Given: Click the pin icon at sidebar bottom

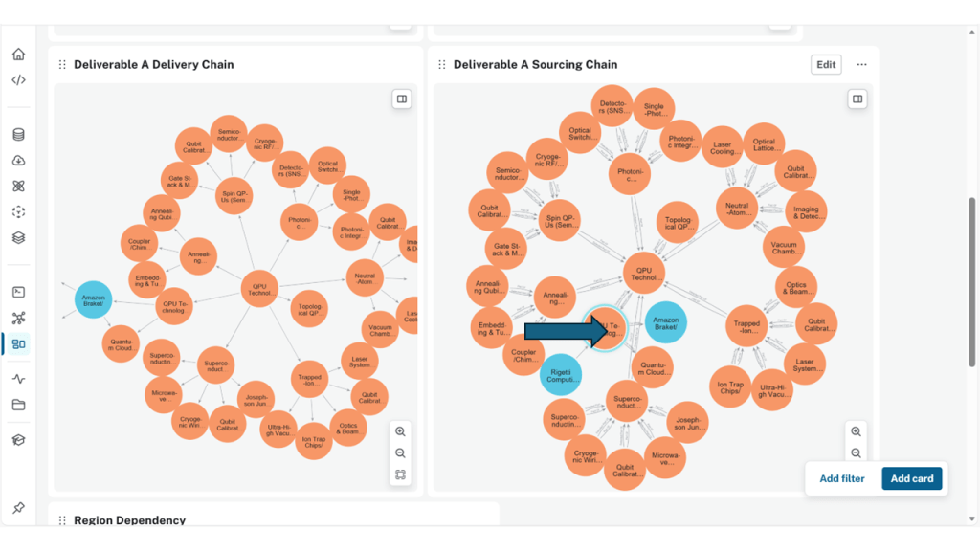Looking at the screenshot, I should [18, 508].
